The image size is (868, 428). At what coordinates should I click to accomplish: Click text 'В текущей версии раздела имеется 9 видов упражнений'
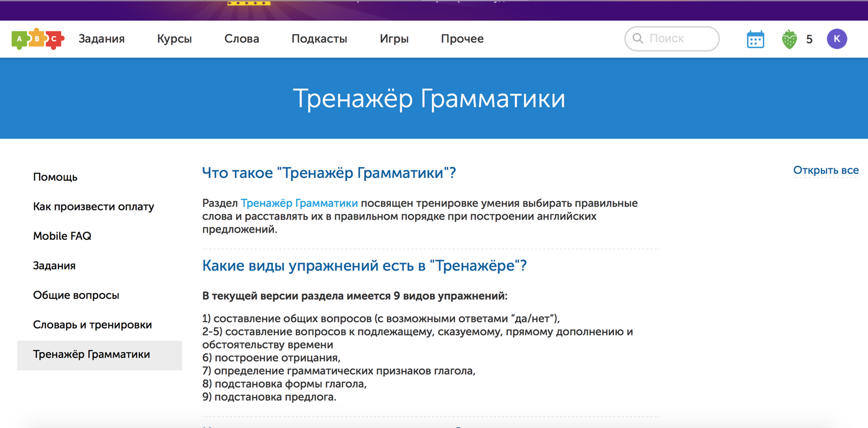click(355, 296)
